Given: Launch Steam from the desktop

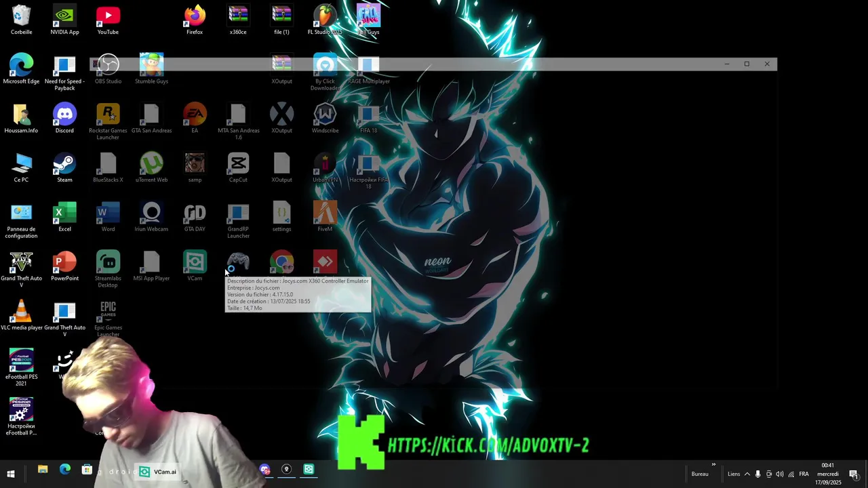Looking at the screenshot, I should pyautogui.click(x=64, y=168).
